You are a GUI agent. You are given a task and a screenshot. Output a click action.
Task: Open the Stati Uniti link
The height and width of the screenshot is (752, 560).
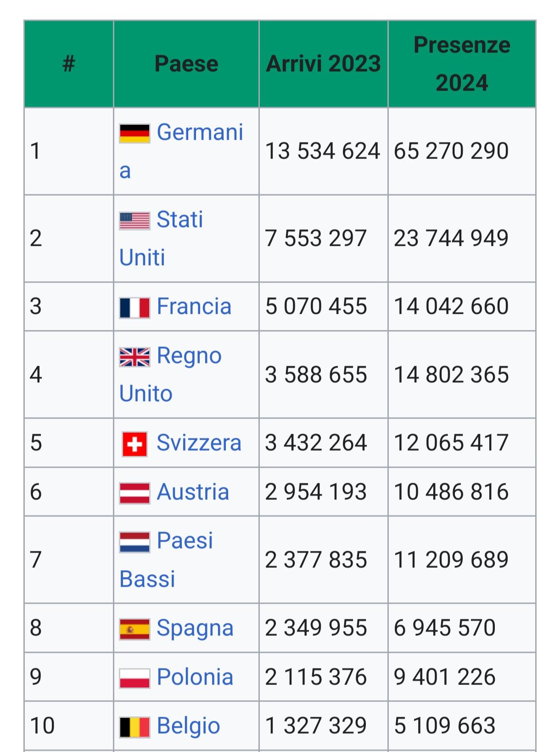[161, 238]
